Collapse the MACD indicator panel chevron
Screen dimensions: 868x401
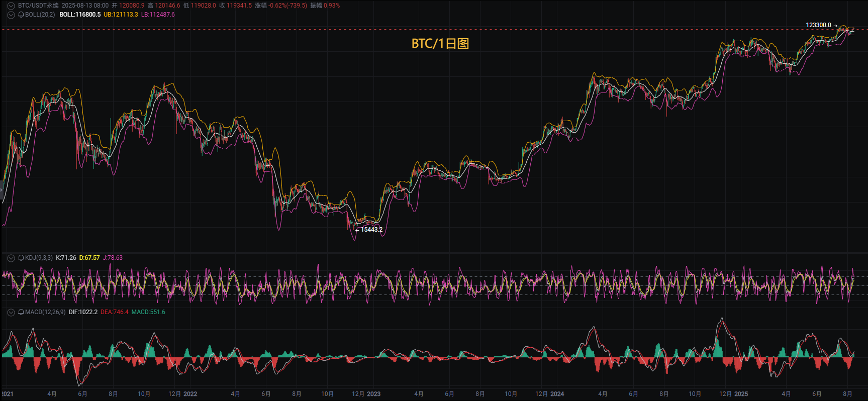[11, 312]
